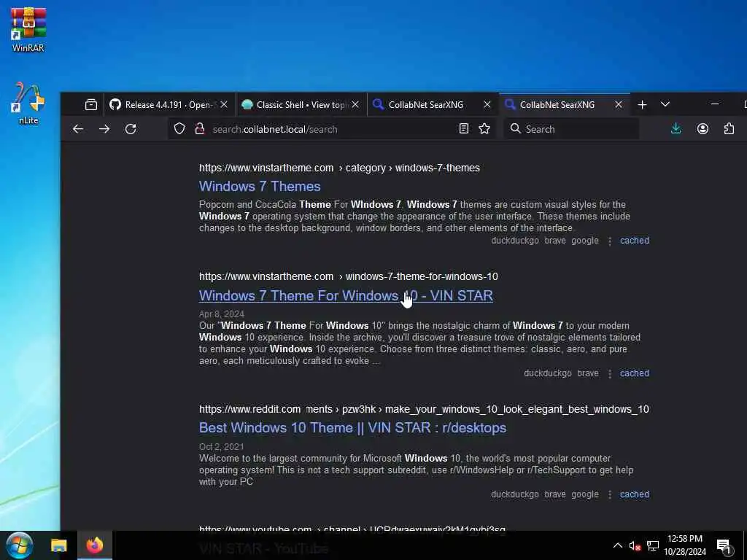Open File Explorer from the taskbar
This screenshot has width=747, height=560.
pyautogui.click(x=59, y=545)
